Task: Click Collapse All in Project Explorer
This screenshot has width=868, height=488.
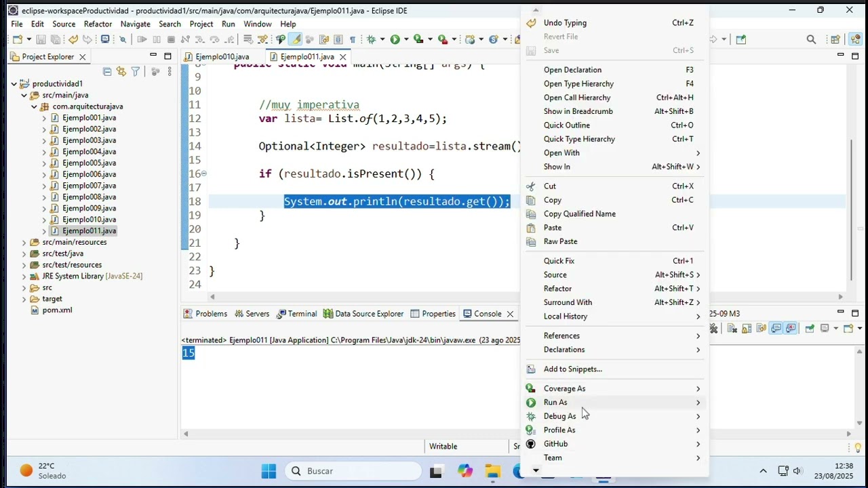Action: coord(107,71)
